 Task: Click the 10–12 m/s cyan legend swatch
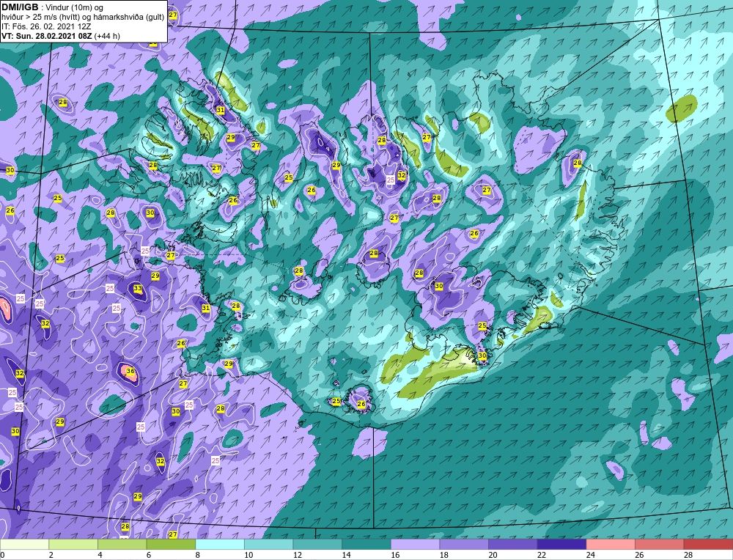point(269,545)
